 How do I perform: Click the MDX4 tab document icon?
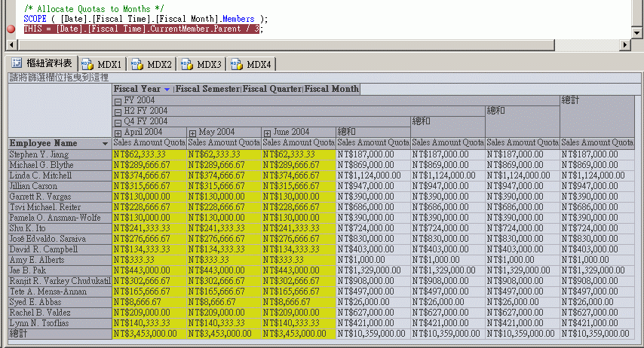pyautogui.click(x=237, y=65)
